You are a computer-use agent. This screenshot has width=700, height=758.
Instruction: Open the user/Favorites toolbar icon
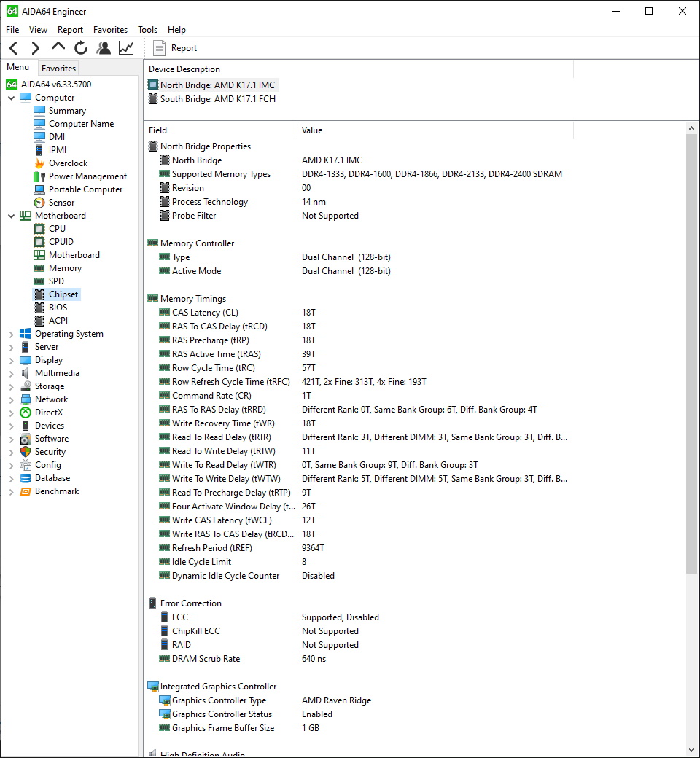(x=104, y=48)
